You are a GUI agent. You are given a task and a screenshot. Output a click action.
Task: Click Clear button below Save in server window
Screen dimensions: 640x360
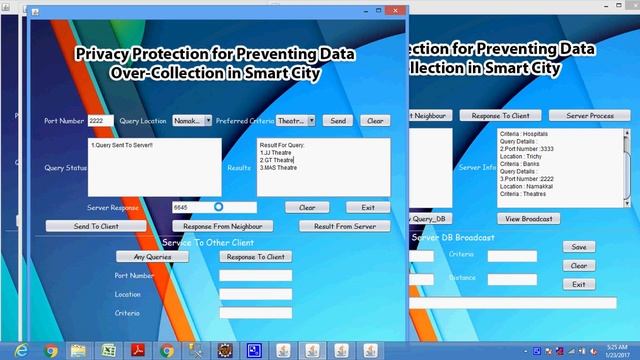coord(579,265)
